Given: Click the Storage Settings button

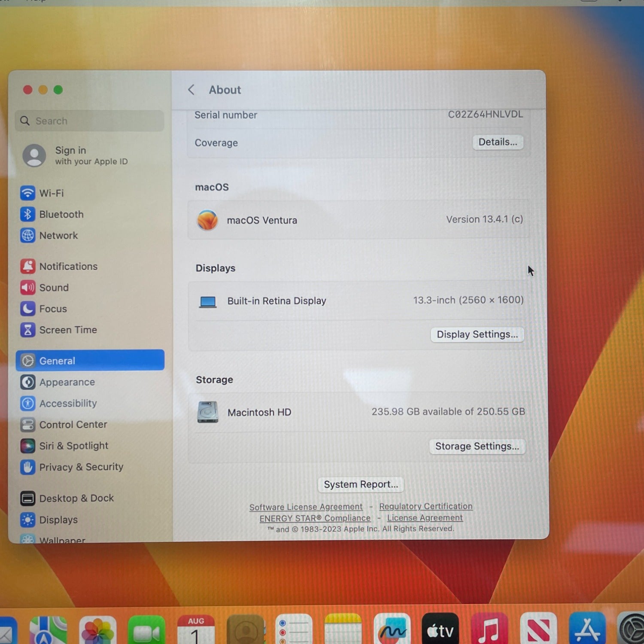Looking at the screenshot, I should click(477, 447).
